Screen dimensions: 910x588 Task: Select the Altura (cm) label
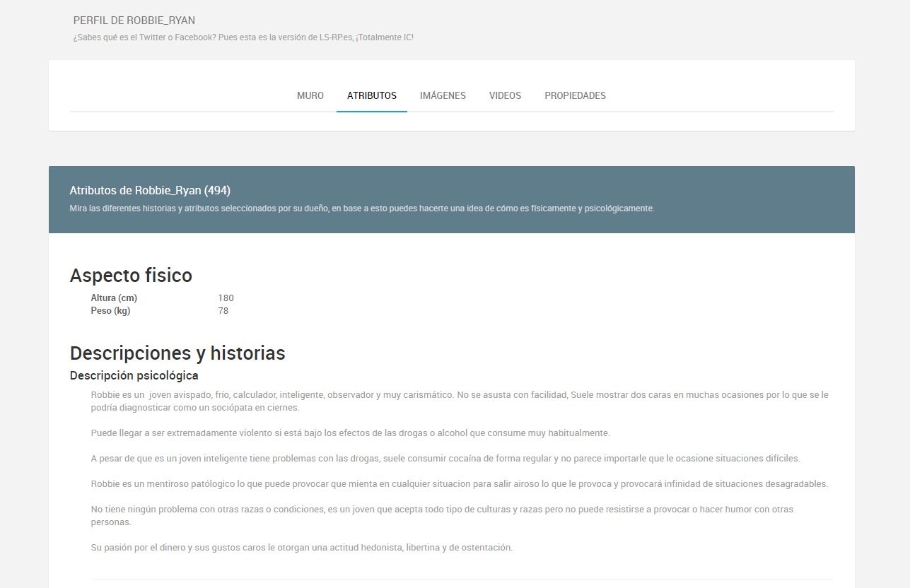[x=114, y=298]
